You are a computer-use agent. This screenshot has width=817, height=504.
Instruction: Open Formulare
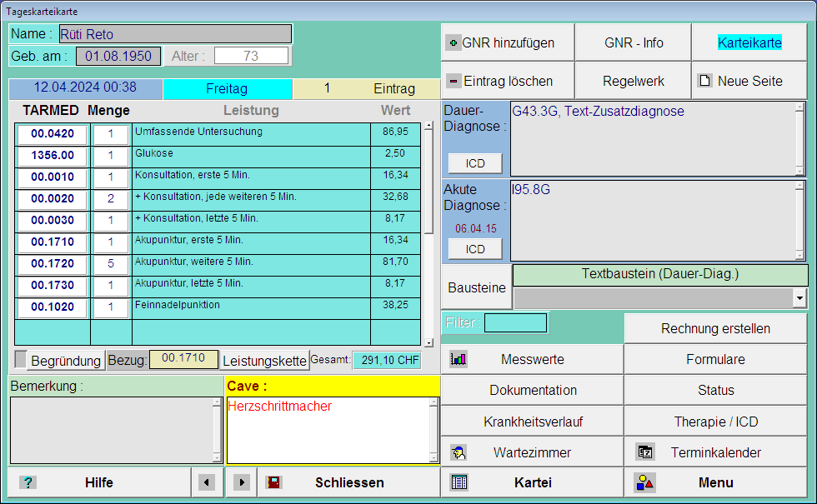tap(715, 359)
